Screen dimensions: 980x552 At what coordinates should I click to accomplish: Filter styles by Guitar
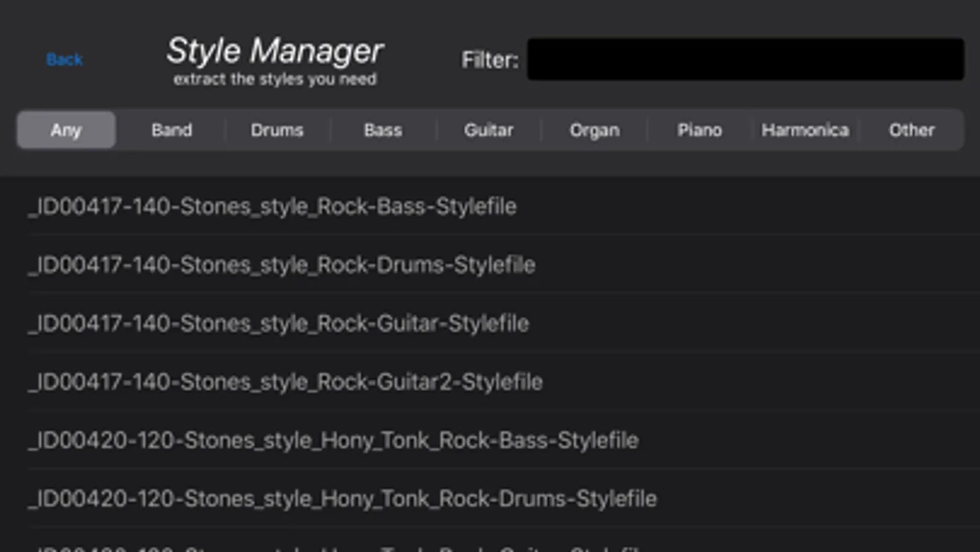click(488, 130)
